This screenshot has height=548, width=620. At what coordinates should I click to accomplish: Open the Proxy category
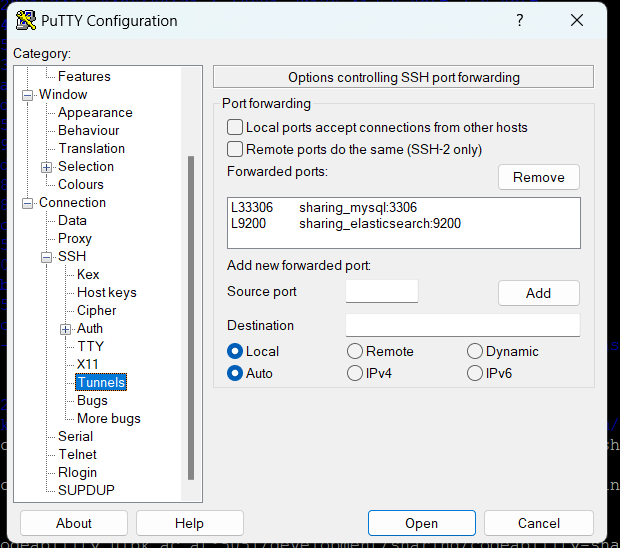[x=75, y=238]
